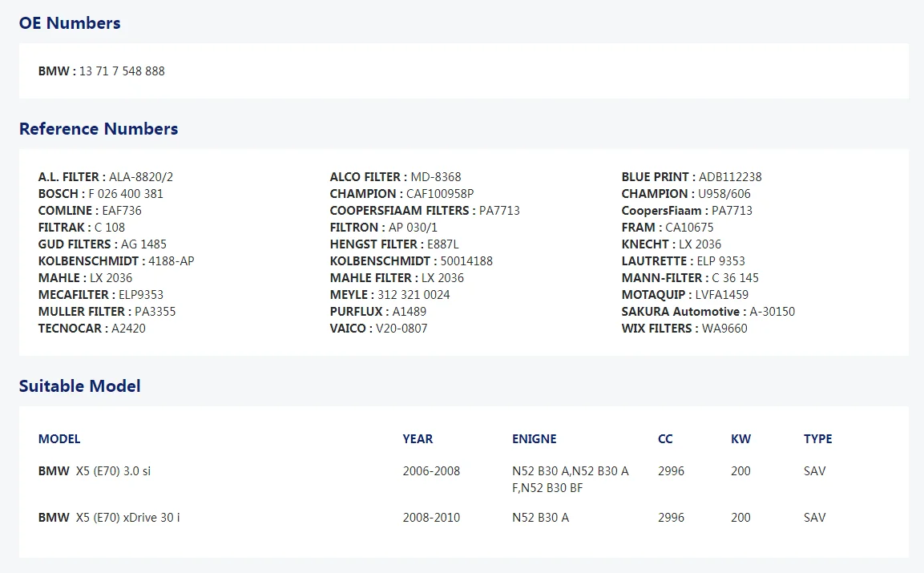Click the VAICO V20-0807 entry

[x=378, y=329]
